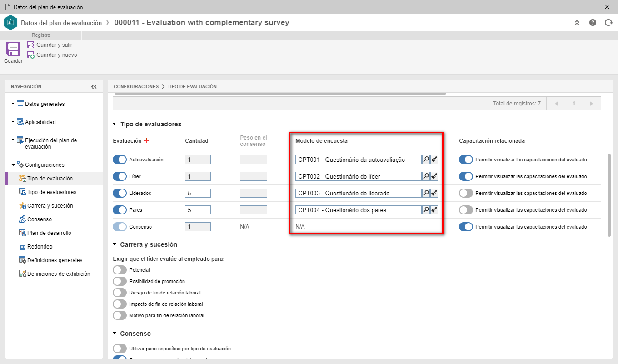Collapse the Tipo de evaluadores section

(x=115, y=124)
